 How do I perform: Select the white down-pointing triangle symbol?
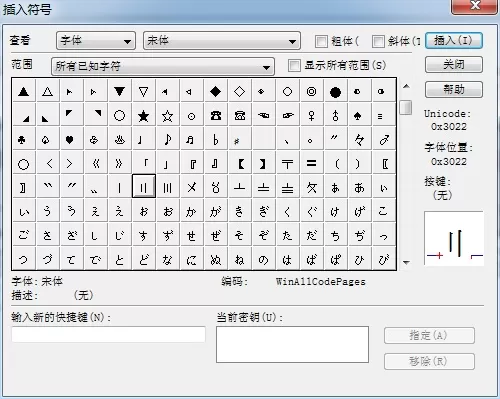click(144, 91)
